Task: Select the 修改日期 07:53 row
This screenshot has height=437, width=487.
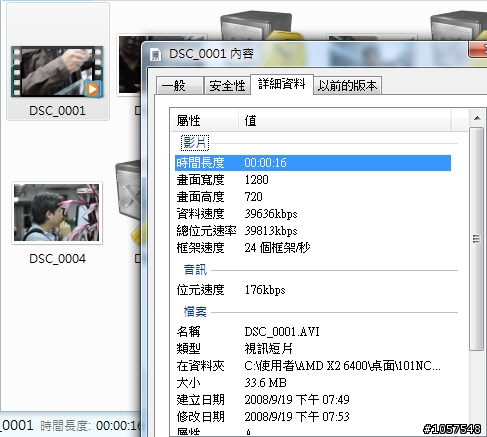Action: (x=313, y=416)
